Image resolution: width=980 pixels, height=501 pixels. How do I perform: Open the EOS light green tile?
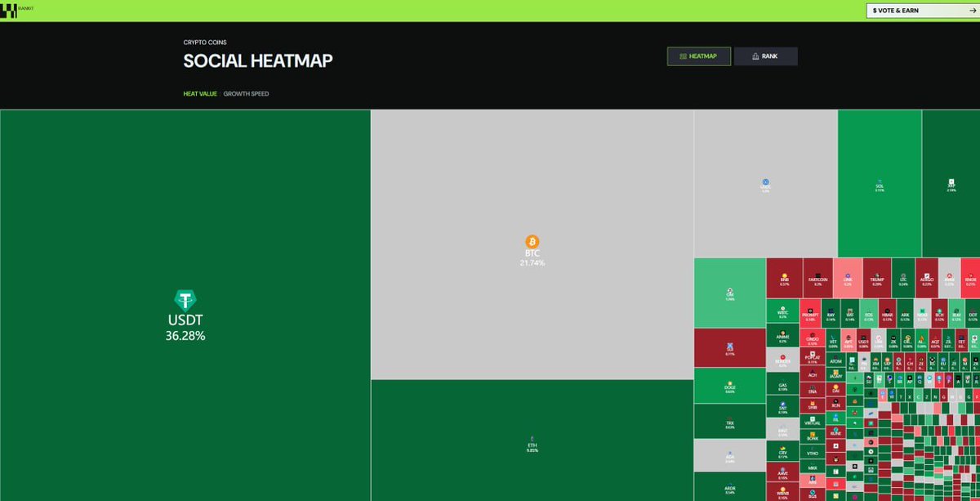869,313
